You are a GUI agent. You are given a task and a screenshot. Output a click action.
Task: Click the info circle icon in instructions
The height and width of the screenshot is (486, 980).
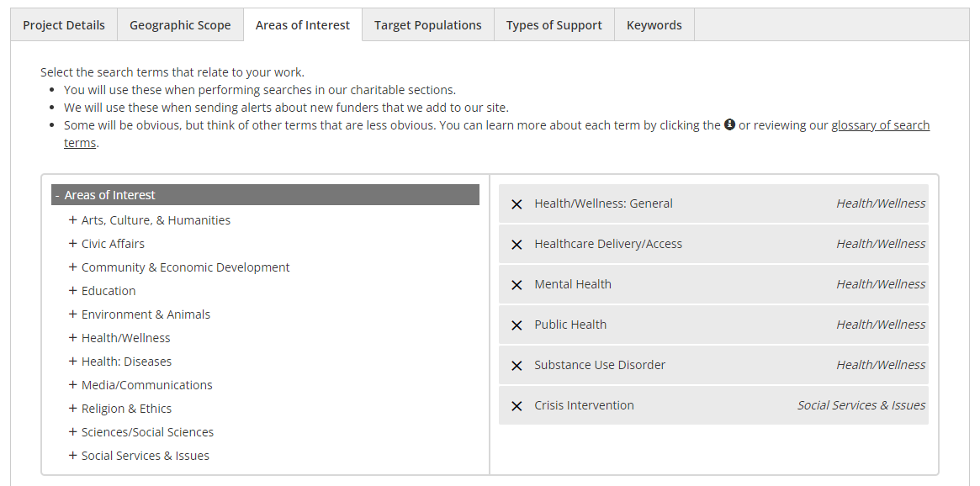tap(729, 124)
